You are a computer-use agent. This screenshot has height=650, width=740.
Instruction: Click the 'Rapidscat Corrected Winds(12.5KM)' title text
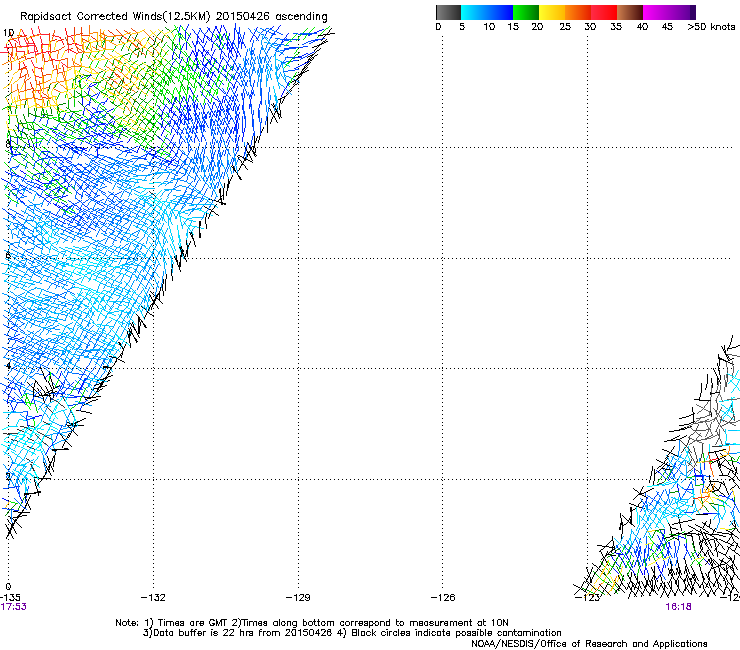[x=115, y=17]
